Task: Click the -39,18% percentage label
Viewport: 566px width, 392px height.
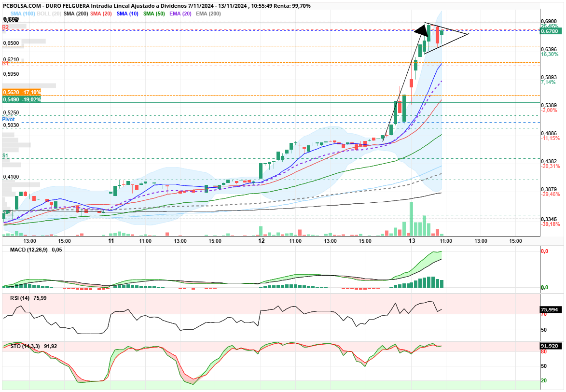Action: tap(551, 224)
